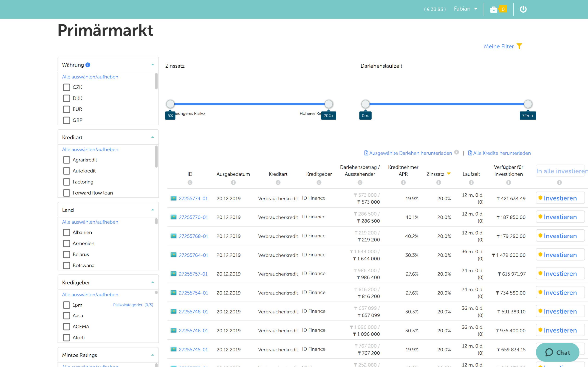
Task: Open the Fabian user dropdown
Action: tap(466, 9)
